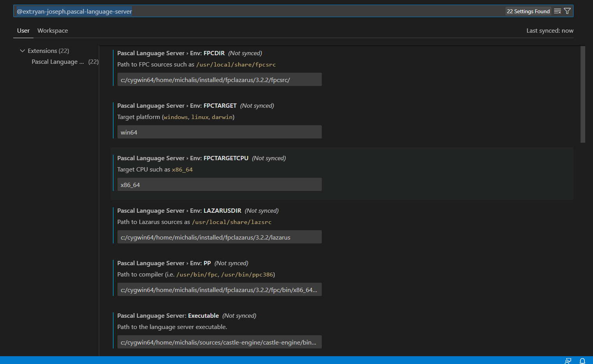Viewport: 593px width, 364px height.
Task: Click the 'Last synced: now' text
Action: [x=550, y=31]
